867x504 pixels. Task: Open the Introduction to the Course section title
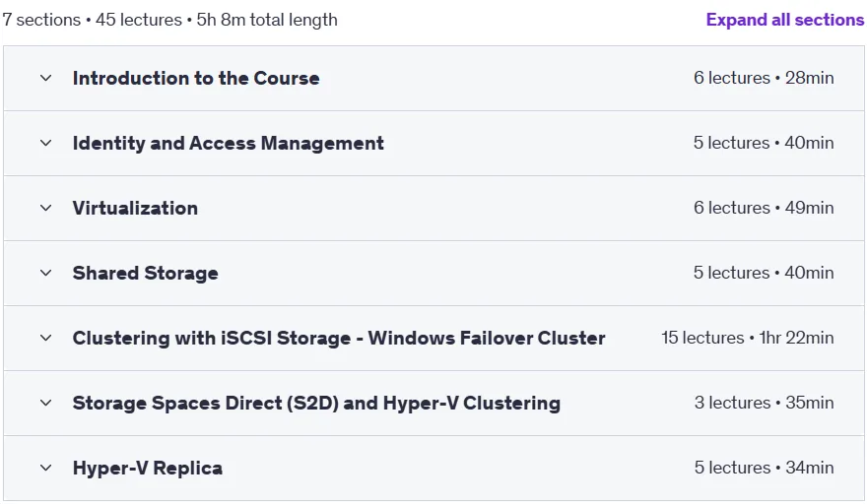click(x=196, y=78)
